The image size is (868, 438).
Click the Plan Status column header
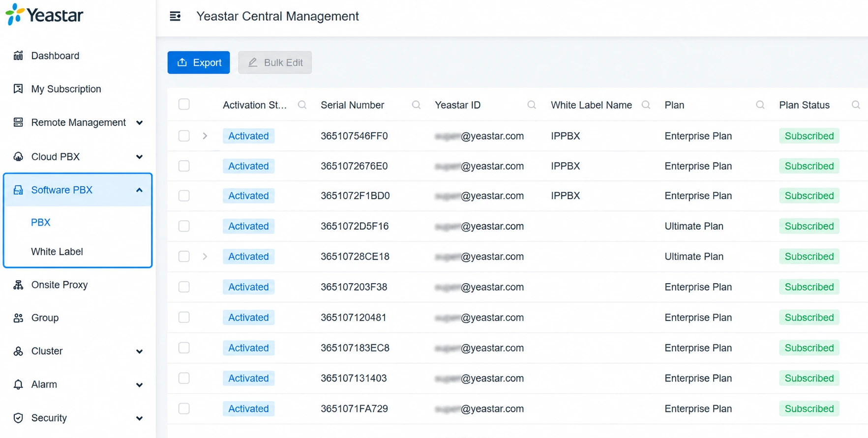[x=804, y=105]
